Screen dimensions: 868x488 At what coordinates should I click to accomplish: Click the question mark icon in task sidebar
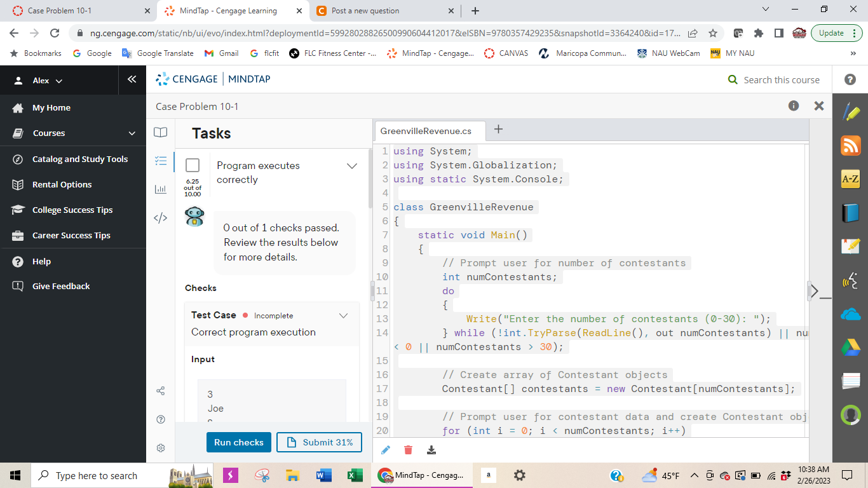[161, 419]
